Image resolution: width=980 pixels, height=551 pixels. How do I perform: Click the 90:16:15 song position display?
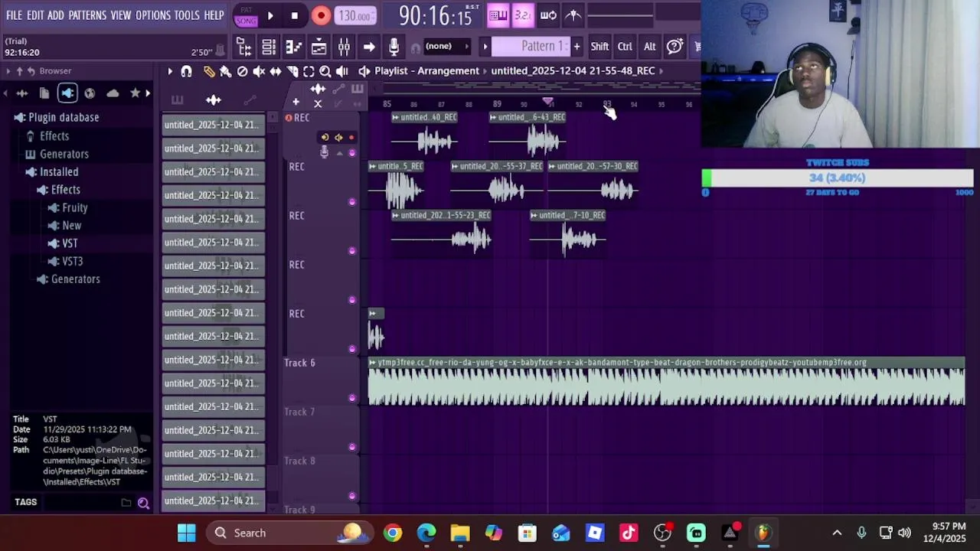435,15
